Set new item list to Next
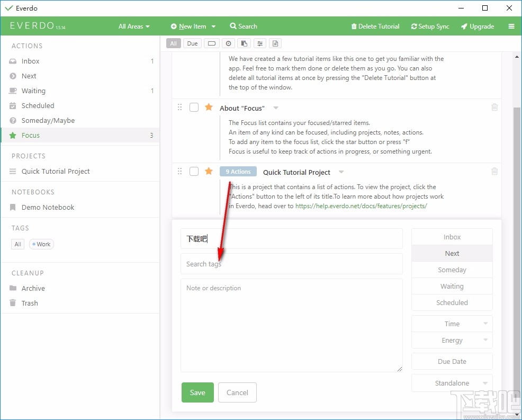 pyautogui.click(x=452, y=254)
